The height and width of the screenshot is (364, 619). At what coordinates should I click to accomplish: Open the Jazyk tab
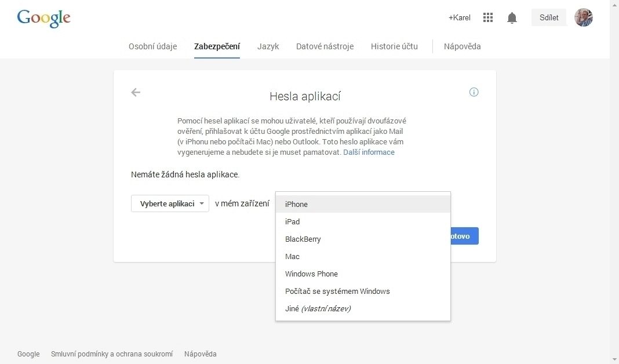pyautogui.click(x=268, y=46)
